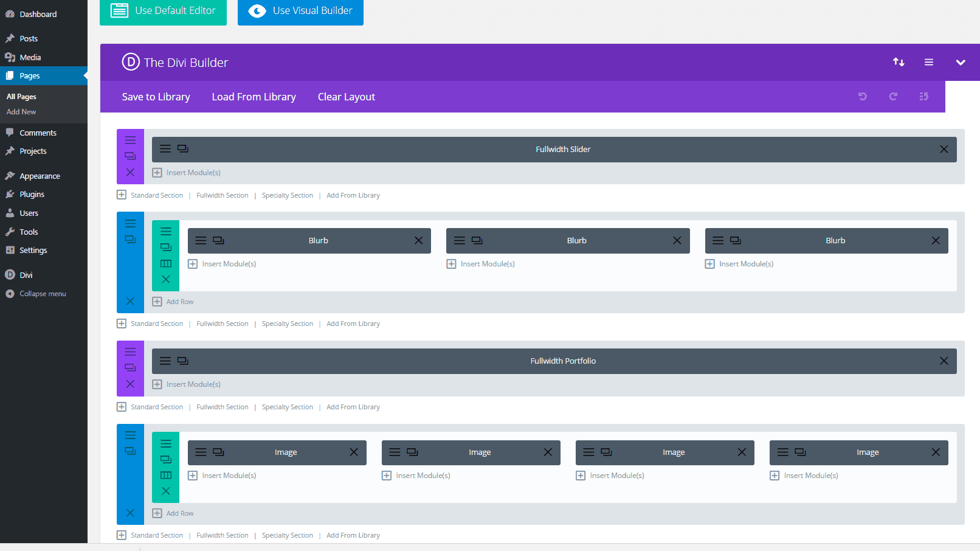Image resolution: width=980 pixels, height=551 pixels.
Task: Change column structure of Blurb row
Action: tap(165, 263)
